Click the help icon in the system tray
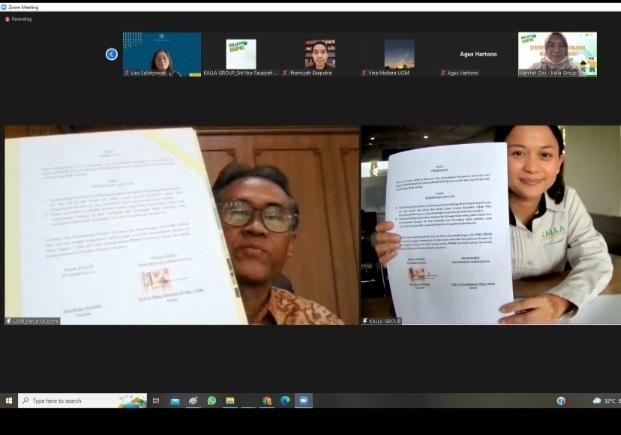The height and width of the screenshot is (435, 621). click(x=561, y=401)
